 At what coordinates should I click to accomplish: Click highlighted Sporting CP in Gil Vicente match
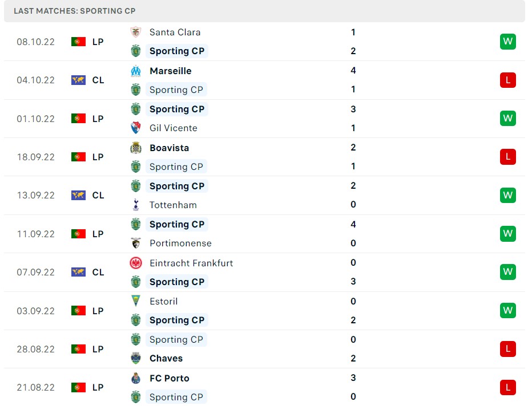point(177,109)
